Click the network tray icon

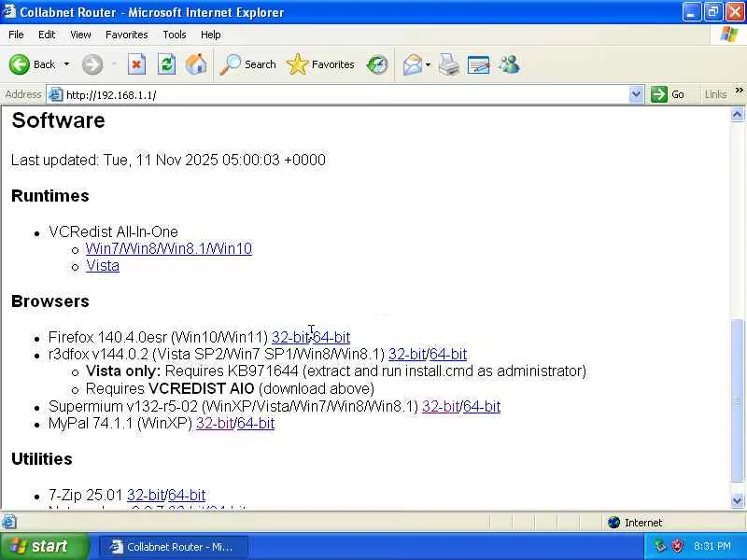(659, 546)
